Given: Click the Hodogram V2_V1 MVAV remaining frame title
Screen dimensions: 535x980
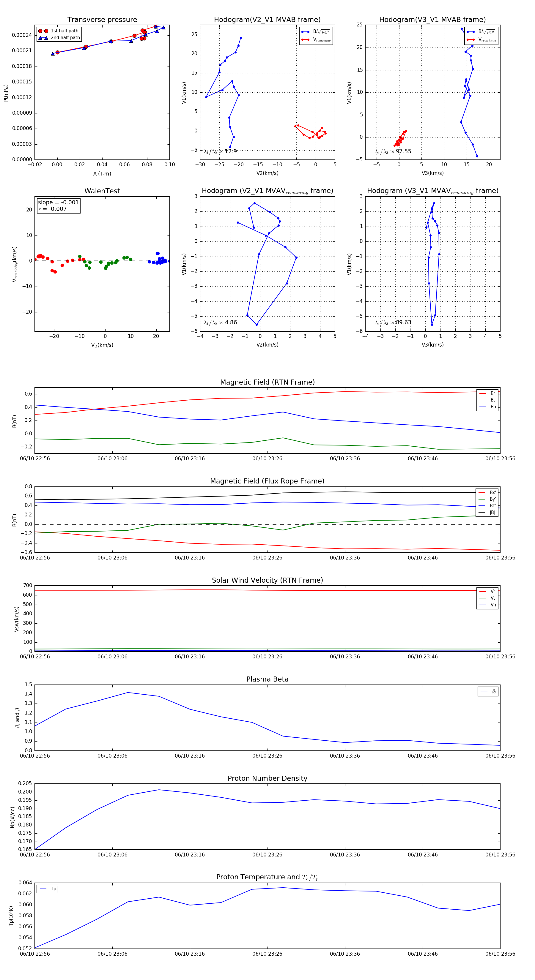Looking at the screenshot, I should (267, 191).
